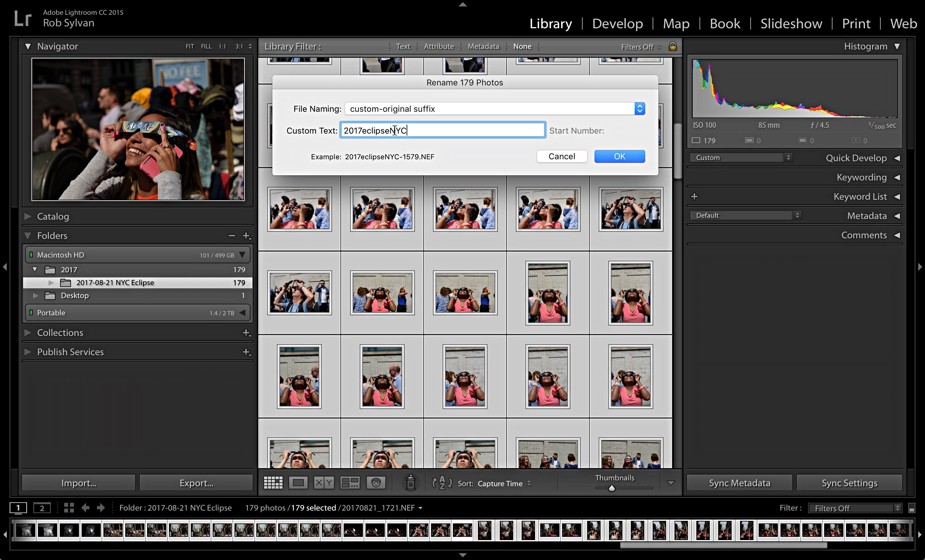925x560 pixels.
Task: Collapse the 2017 folder
Action: click(34, 269)
